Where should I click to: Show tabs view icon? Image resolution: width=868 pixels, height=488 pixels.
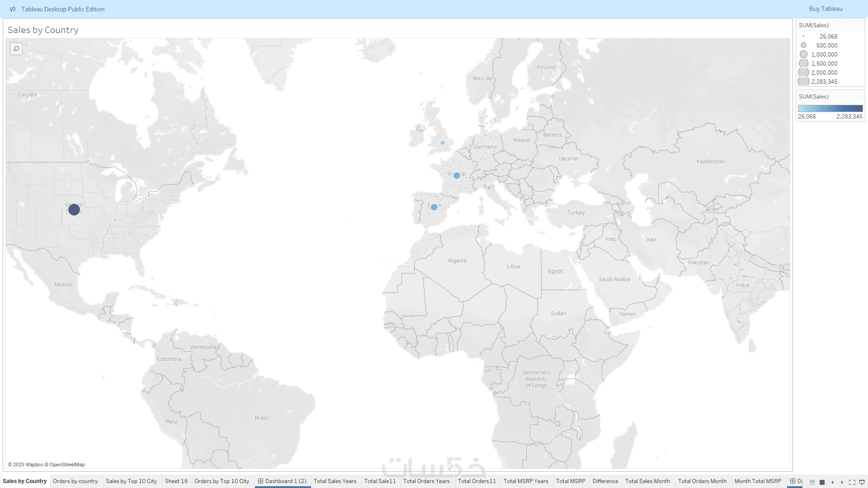pos(822,482)
